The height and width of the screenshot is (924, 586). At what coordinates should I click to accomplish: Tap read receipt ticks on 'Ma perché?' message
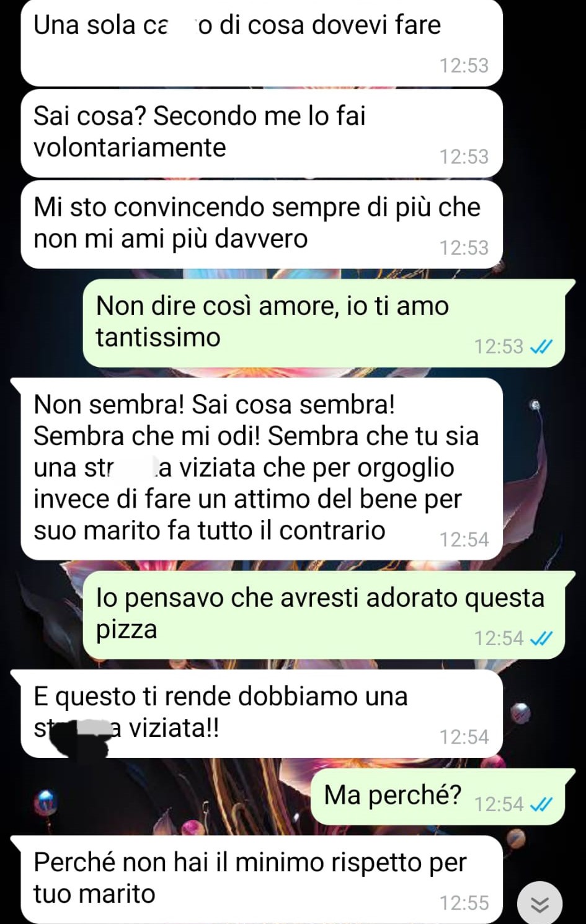[541, 804]
